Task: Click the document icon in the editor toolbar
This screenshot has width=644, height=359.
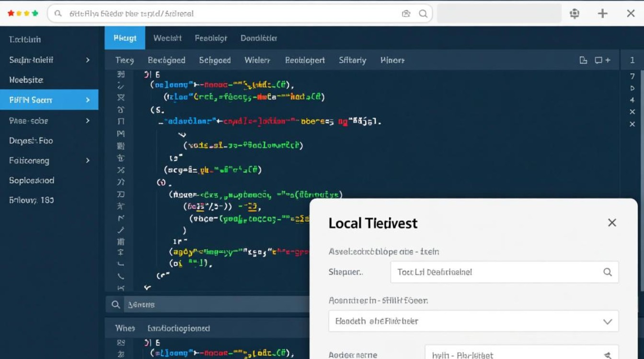Action: [x=583, y=60]
